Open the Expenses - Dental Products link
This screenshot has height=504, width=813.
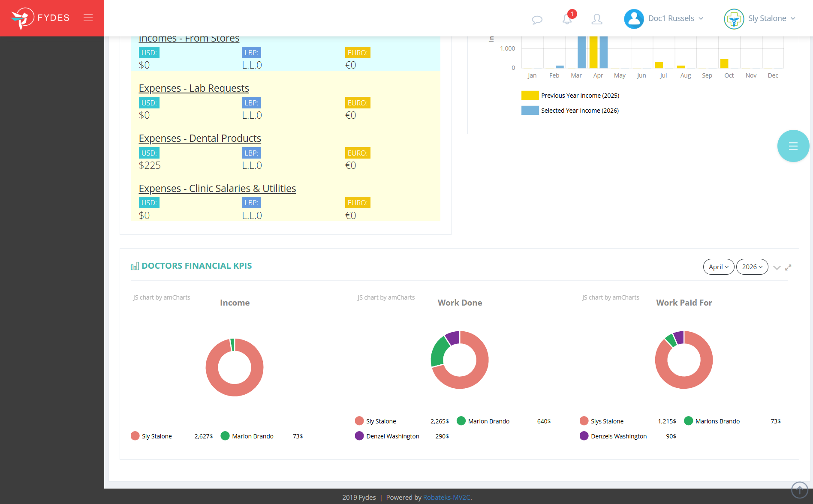click(x=200, y=138)
